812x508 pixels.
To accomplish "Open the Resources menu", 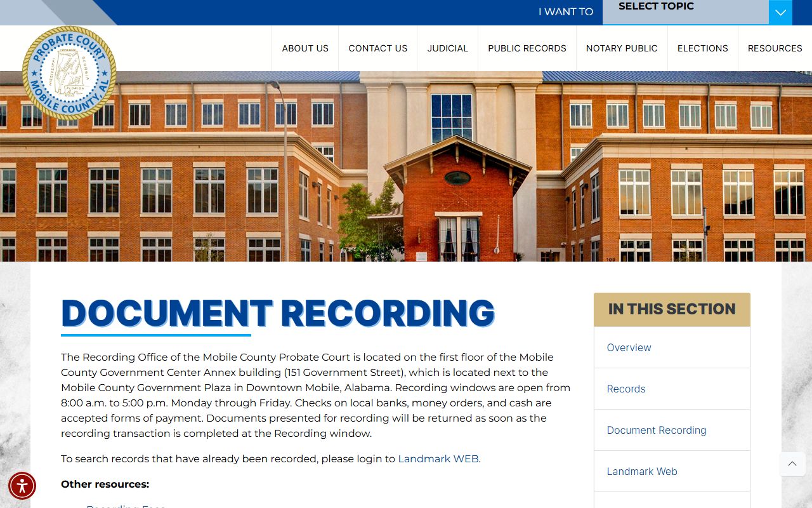I will [x=775, y=48].
